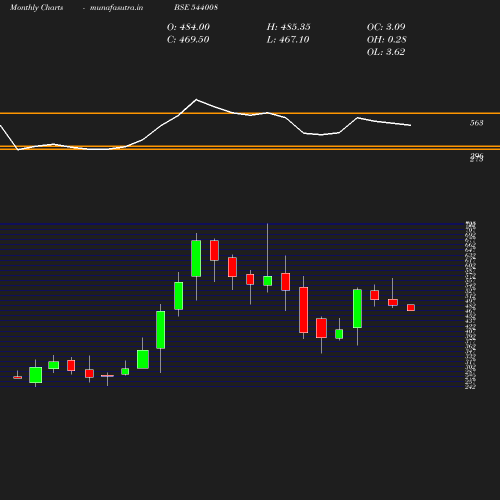The image size is (500, 500).
Task: Click the 'OC: 3.09' value
Action: pos(386,27)
